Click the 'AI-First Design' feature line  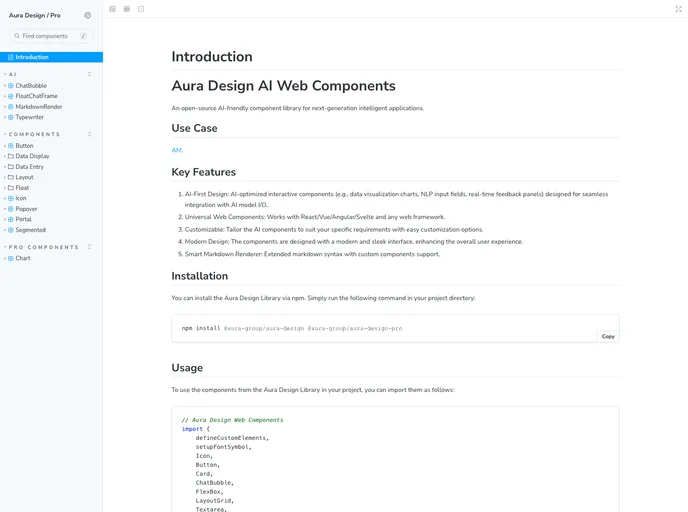(x=396, y=199)
